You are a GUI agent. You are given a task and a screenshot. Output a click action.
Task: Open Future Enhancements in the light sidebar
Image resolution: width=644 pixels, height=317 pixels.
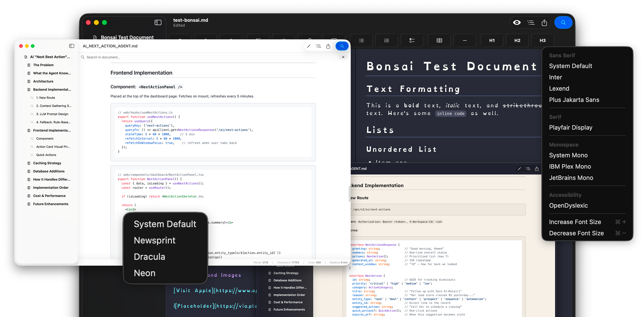click(48, 204)
